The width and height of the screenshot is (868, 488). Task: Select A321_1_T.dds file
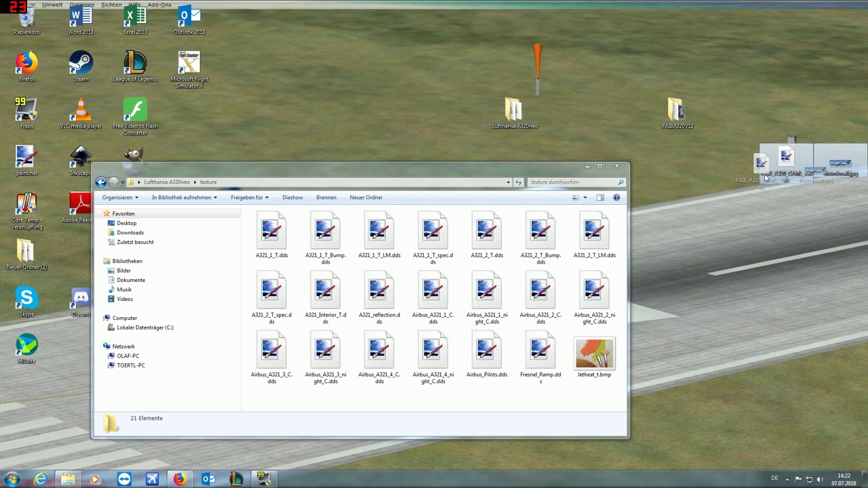[271, 235]
